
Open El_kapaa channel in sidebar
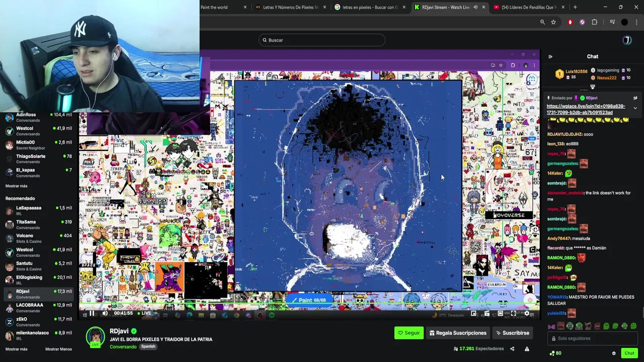tap(39, 172)
